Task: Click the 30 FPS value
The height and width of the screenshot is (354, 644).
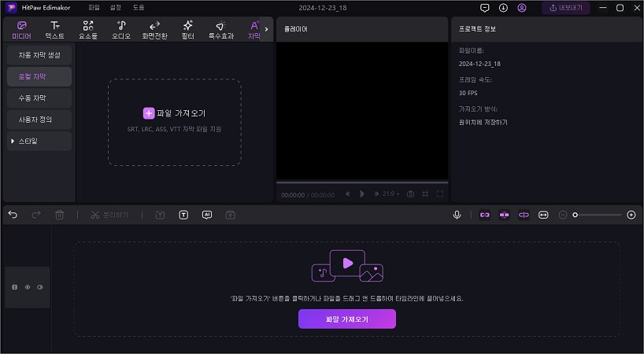Action: (x=468, y=93)
